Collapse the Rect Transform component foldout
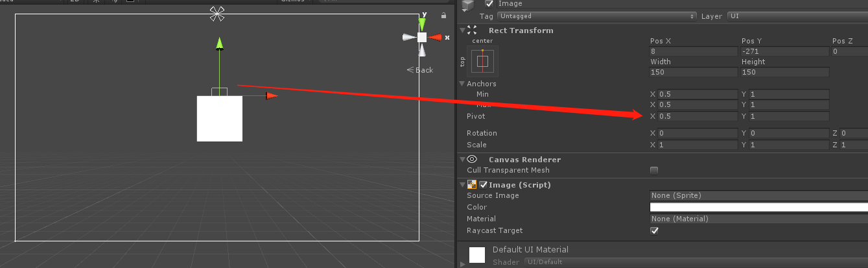 pyautogui.click(x=462, y=30)
